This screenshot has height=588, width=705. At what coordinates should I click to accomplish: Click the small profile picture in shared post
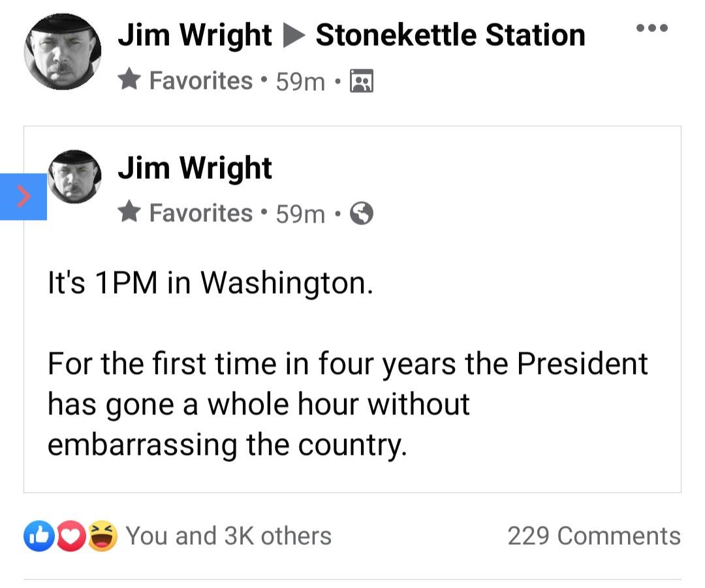[x=75, y=177]
